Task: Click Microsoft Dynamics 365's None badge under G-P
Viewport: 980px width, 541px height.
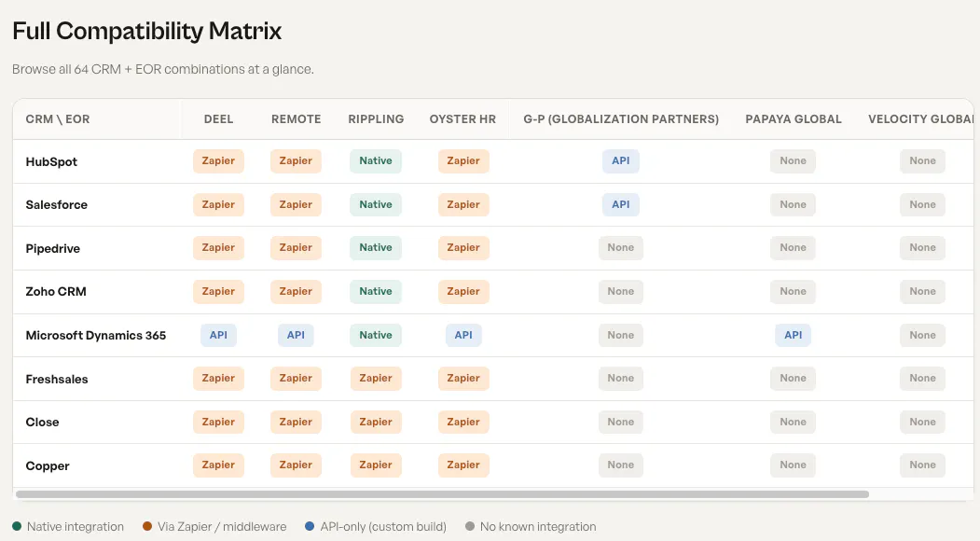Action: [x=621, y=335]
